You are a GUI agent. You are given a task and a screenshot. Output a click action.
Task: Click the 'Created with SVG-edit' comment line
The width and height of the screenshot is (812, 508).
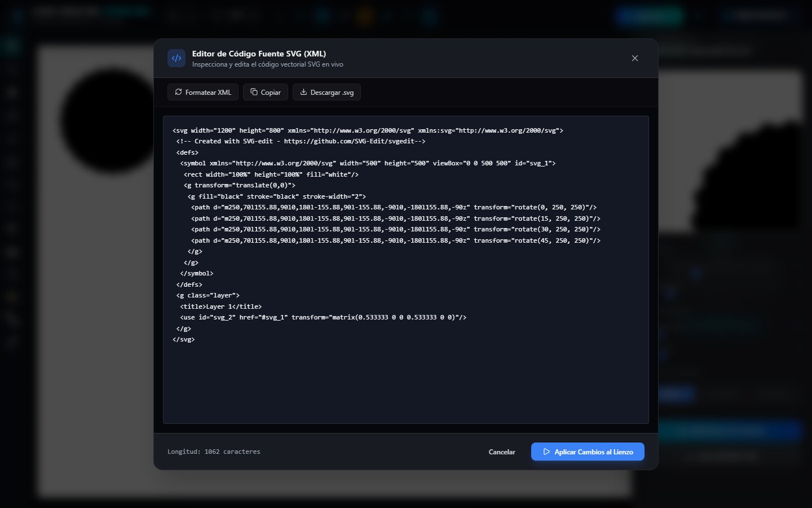click(x=301, y=141)
